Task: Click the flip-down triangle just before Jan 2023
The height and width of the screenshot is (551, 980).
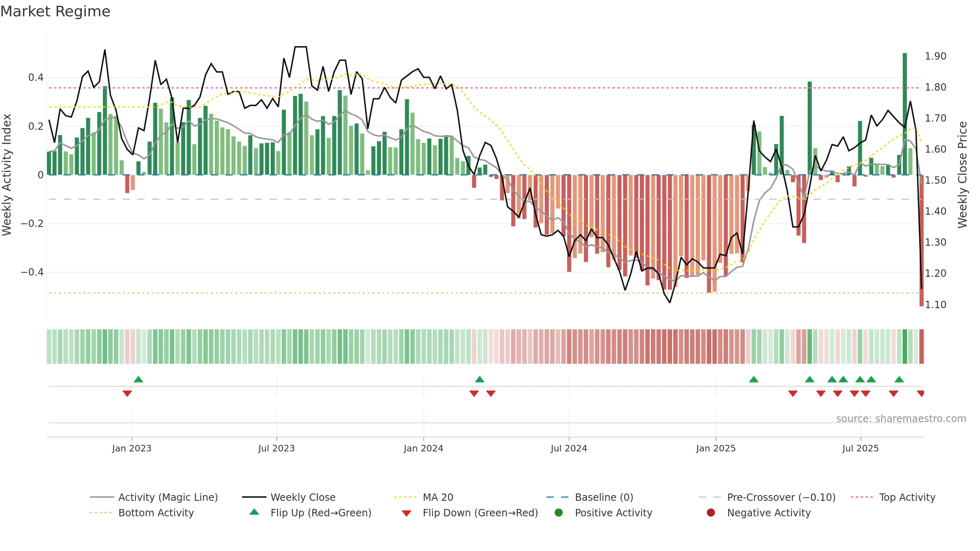Action: [x=127, y=393]
